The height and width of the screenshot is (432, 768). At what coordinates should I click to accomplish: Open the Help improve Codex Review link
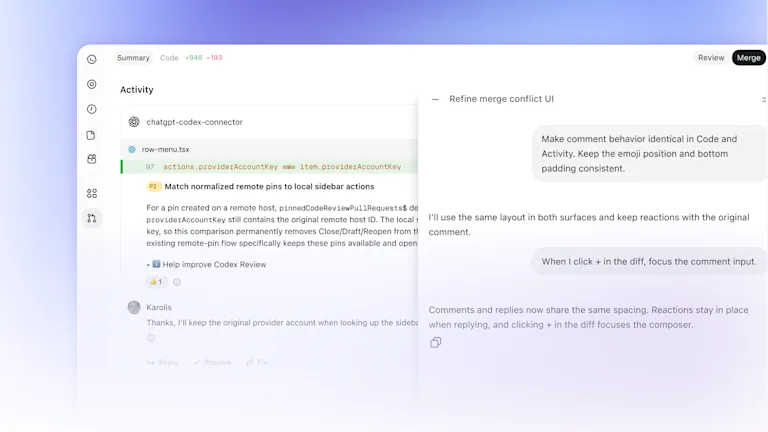coord(214,264)
